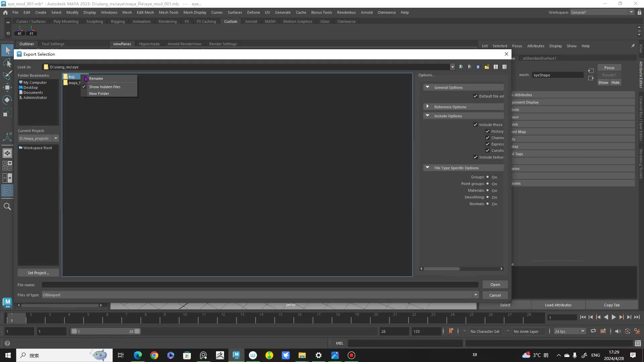Screen dimensions: 644x362
Task: Open the Workspace dropdown
Action: 631,12
